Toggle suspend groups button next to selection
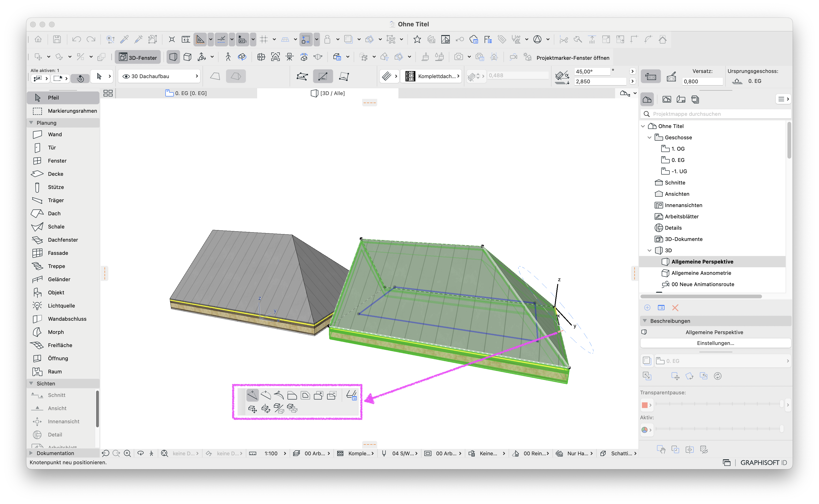Screen dimensions: 819x504 (80, 78)
